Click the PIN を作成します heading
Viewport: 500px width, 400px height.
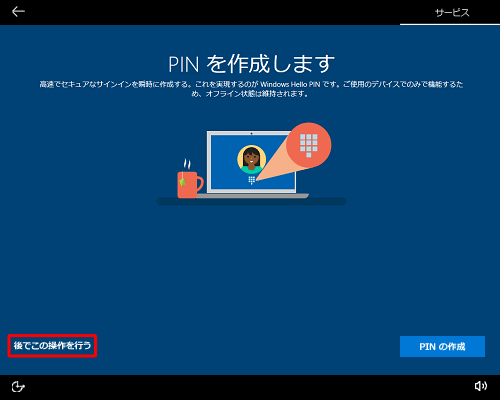pyautogui.click(x=251, y=64)
